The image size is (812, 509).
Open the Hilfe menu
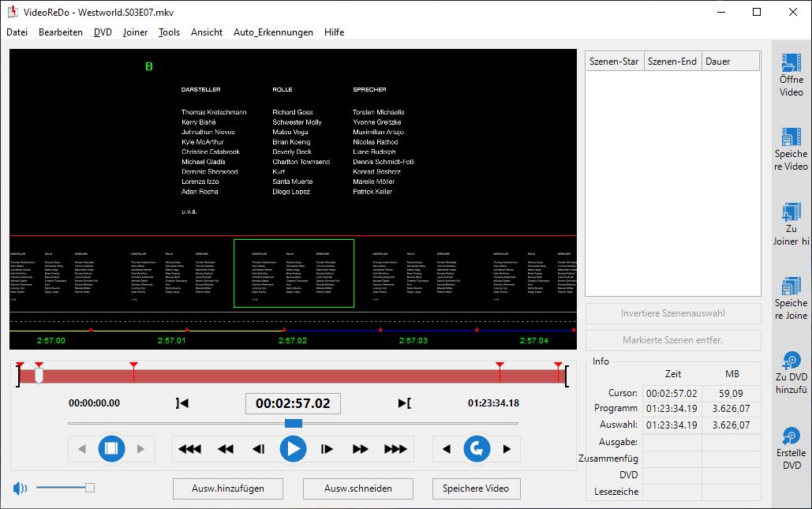(x=334, y=32)
